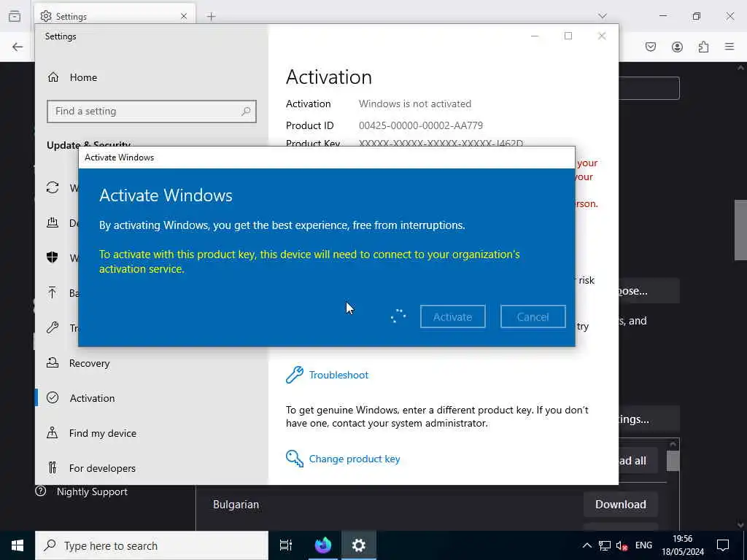Focus the Find a setting search box

(152, 112)
